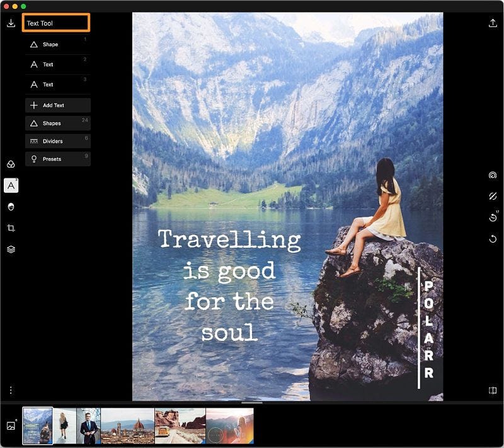504x448 pixels.
Task: Expand the Dividers section
Action: (x=57, y=141)
